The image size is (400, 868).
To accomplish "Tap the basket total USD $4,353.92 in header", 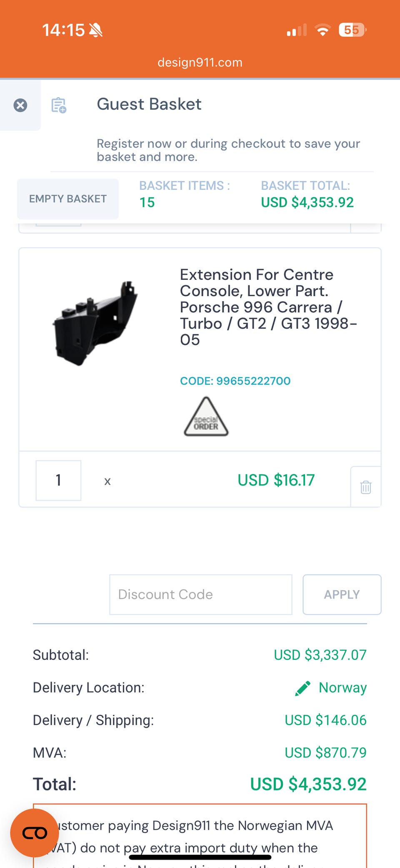I will pyautogui.click(x=307, y=202).
